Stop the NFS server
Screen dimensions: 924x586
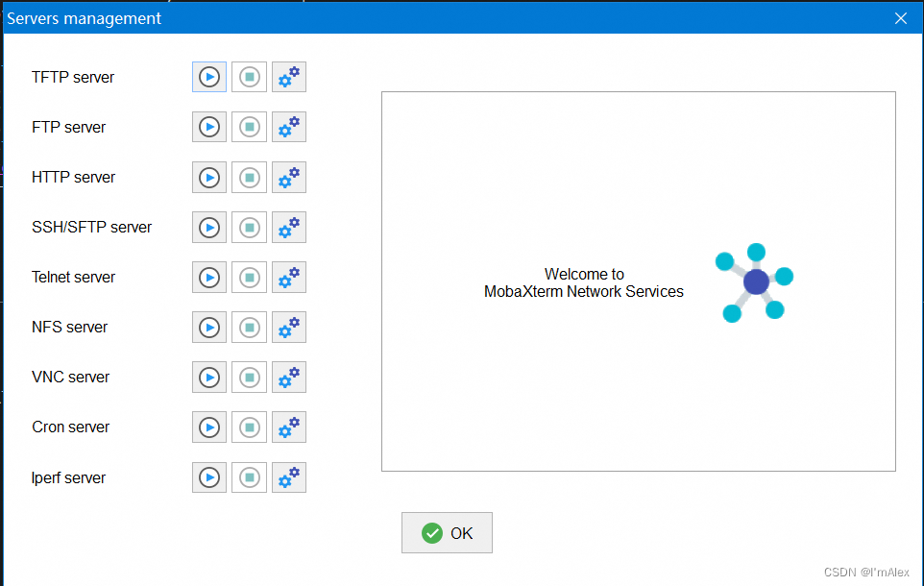click(250, 328)
